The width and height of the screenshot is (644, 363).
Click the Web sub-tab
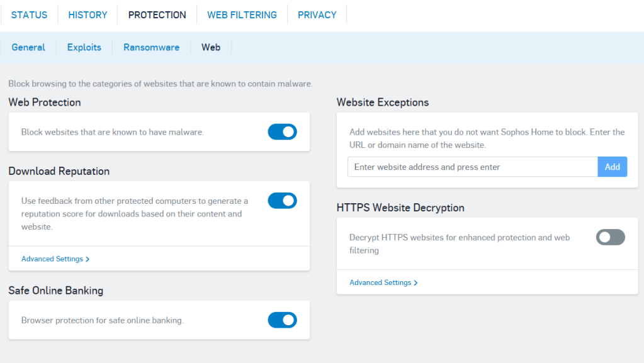click(x=211, y=47)
